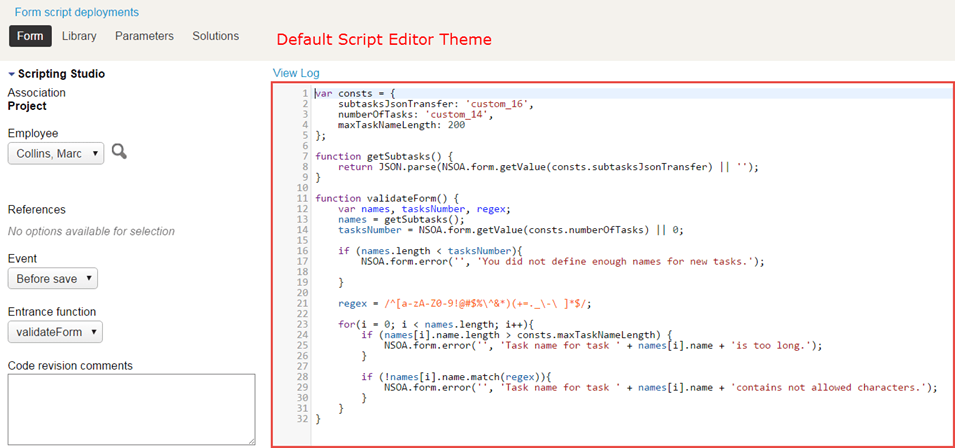Click the maxTaskNameLength comparison if line
The height and width of the screenshot is (448, 955).
click(516, 335)
